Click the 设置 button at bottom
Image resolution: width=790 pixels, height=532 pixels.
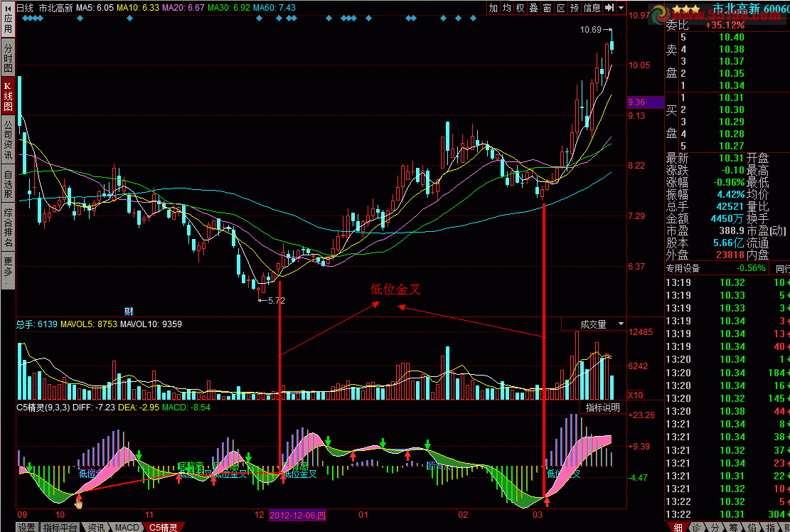point(27,527)
